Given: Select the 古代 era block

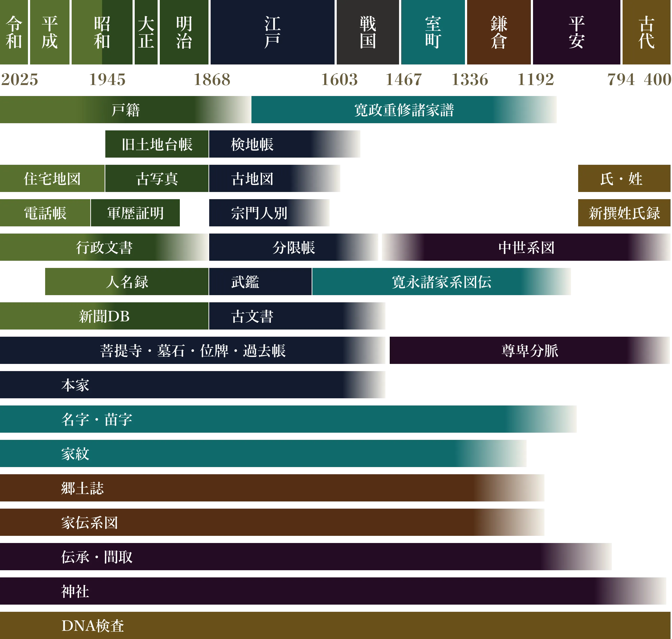Looking at the screenshot, I should coord(646,32).
